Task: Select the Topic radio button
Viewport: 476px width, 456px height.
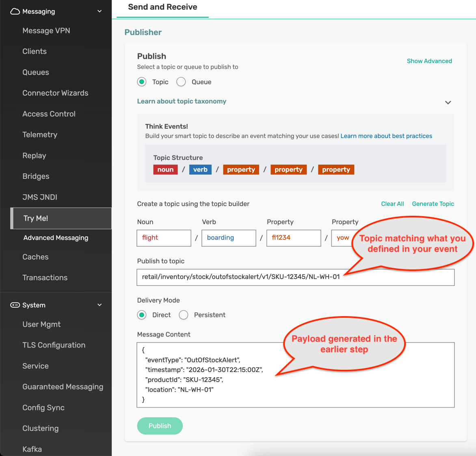Action: click(x=142, y=82)
